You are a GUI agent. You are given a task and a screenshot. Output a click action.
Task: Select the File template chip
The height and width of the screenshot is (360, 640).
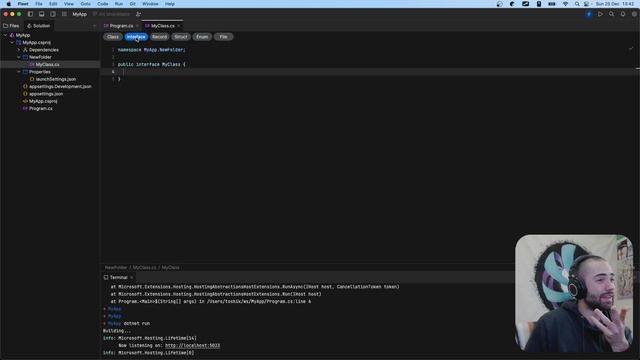point(223,37)
